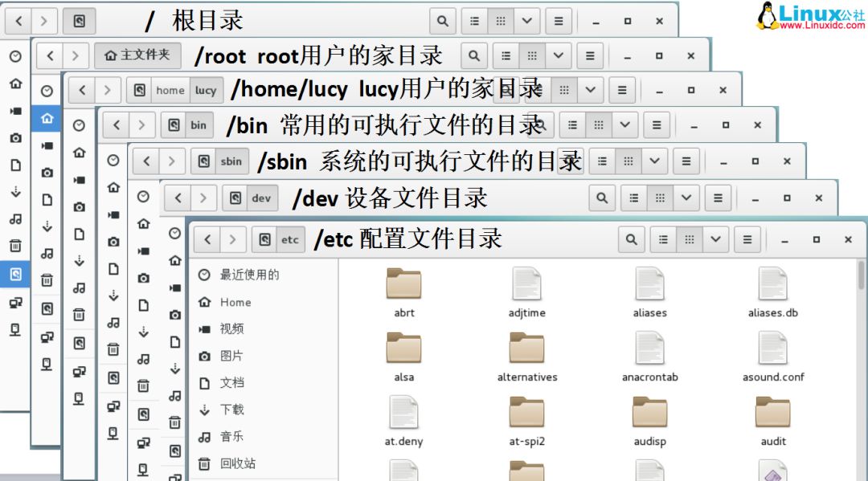This screenshot has height=481, width=868.
Task: Open view options dropdown in the /home/lucy window
Action: click(590, 90)
